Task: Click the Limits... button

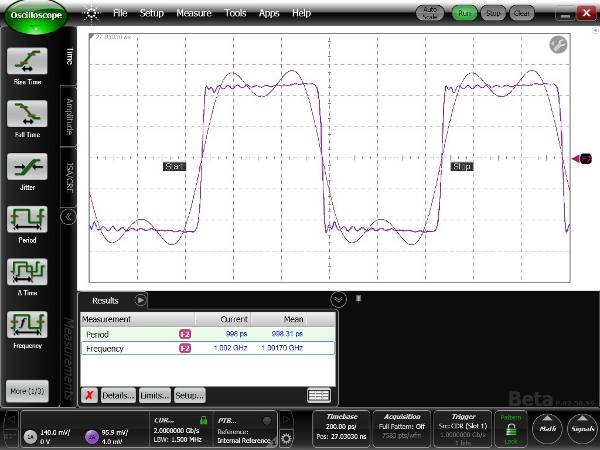Action: (x=154, y=395)
